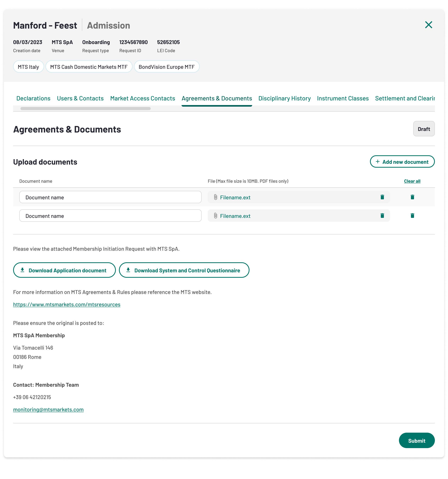Go to Disciplinary History tab

[284, 98]
